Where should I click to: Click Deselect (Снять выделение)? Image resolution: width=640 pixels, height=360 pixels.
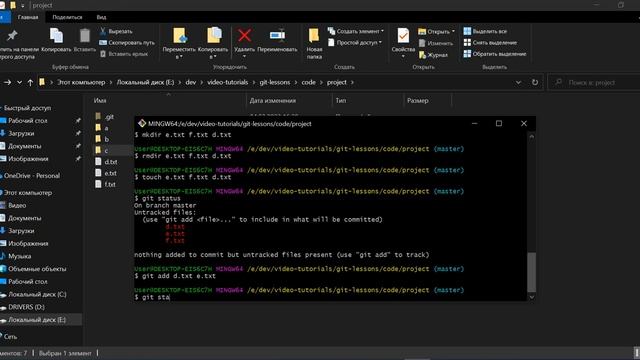tap(490, 42)
